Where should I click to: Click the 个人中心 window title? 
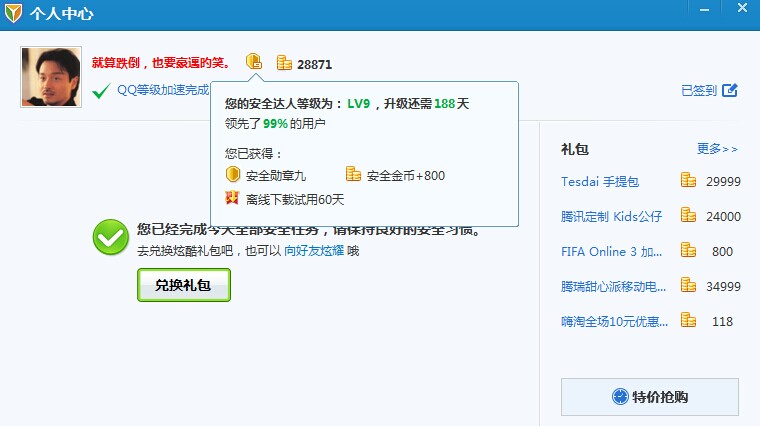[61, 14]
